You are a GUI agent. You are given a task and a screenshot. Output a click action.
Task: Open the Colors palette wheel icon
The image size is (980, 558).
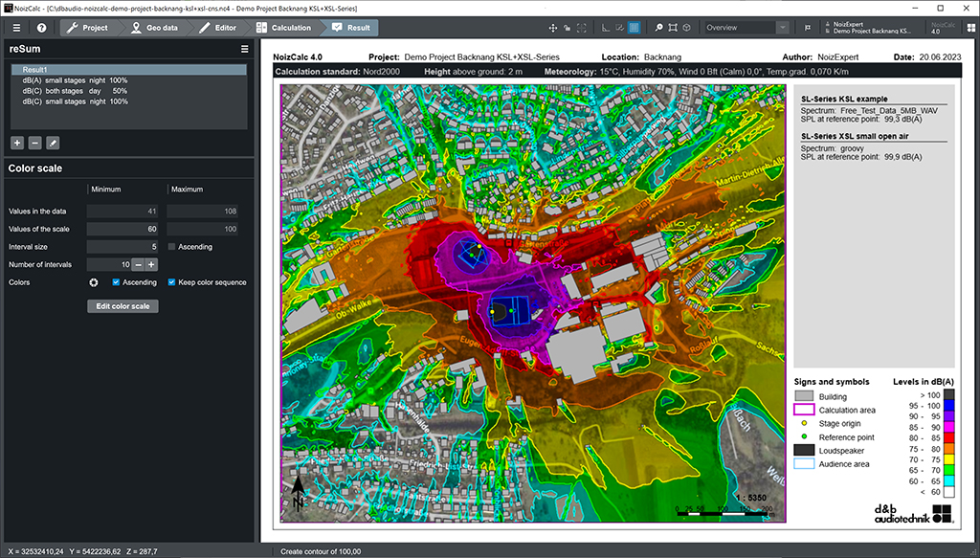[94, 282]
